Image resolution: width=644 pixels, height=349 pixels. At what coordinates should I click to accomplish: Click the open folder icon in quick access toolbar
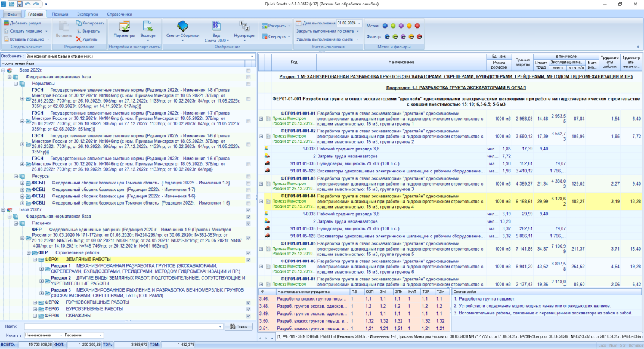pyautogui.click(x=11, y=4)
